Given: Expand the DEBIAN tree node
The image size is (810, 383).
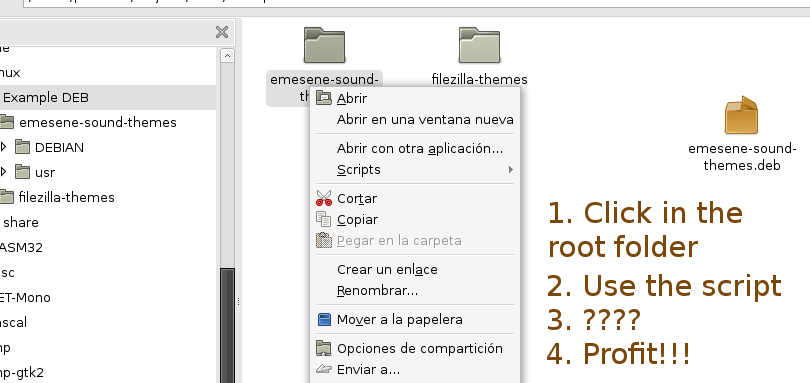Looking at the screenshot, I should [4, 147].
